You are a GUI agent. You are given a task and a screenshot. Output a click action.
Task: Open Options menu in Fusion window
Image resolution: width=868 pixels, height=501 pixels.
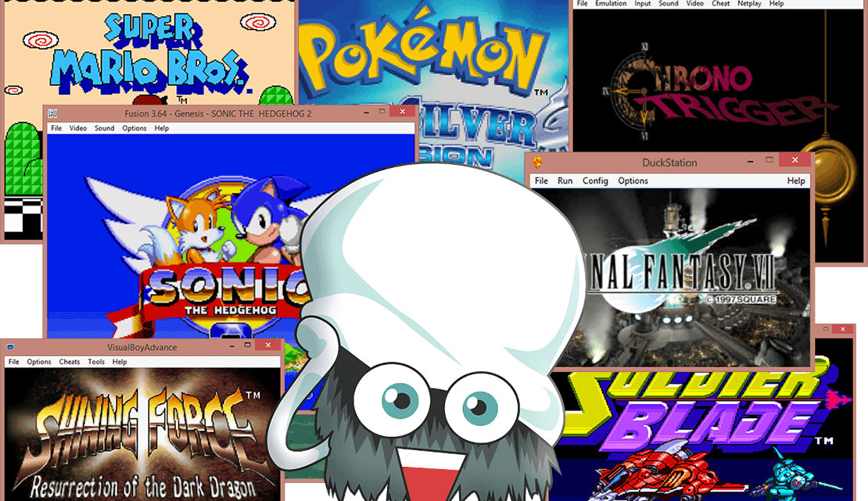pyautogui.click(x=135, y=128)
